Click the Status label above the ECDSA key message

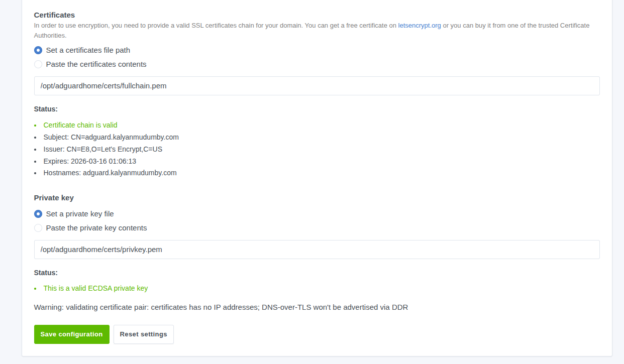(x=46, y=273)
